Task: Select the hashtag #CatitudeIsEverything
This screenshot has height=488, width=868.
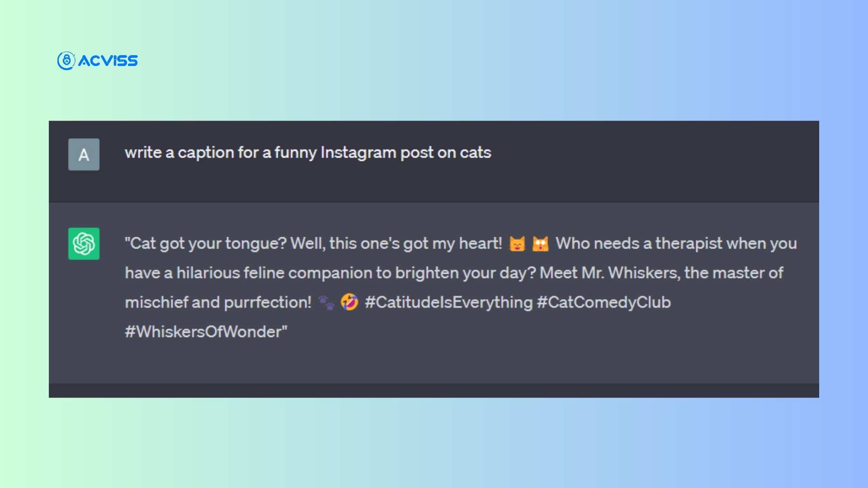Action: 449,303
